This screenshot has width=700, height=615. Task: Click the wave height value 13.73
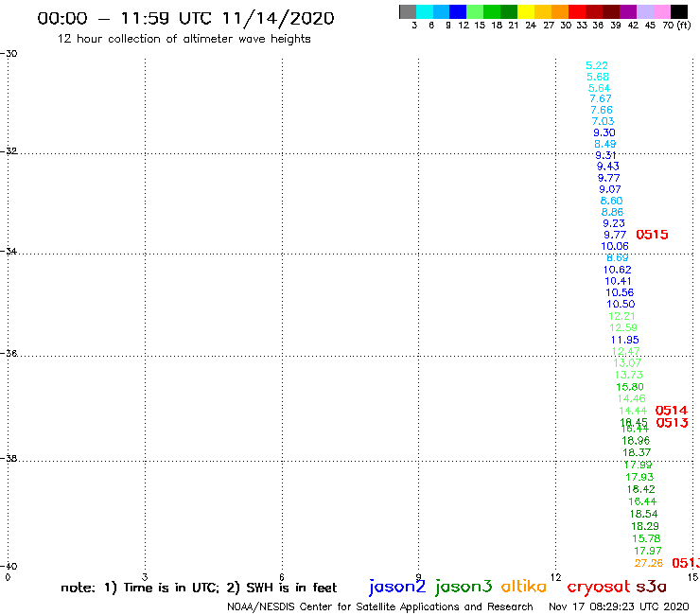coord(629,375)
